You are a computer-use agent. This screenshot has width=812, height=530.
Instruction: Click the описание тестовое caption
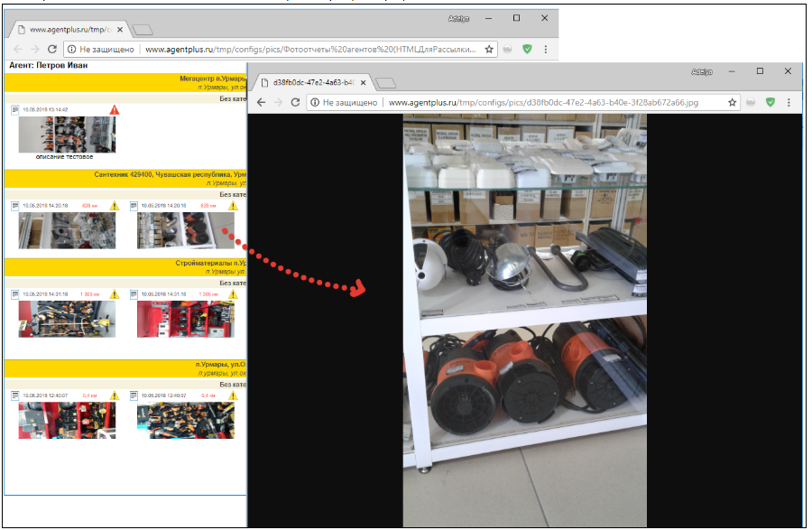tap(65, 156)
